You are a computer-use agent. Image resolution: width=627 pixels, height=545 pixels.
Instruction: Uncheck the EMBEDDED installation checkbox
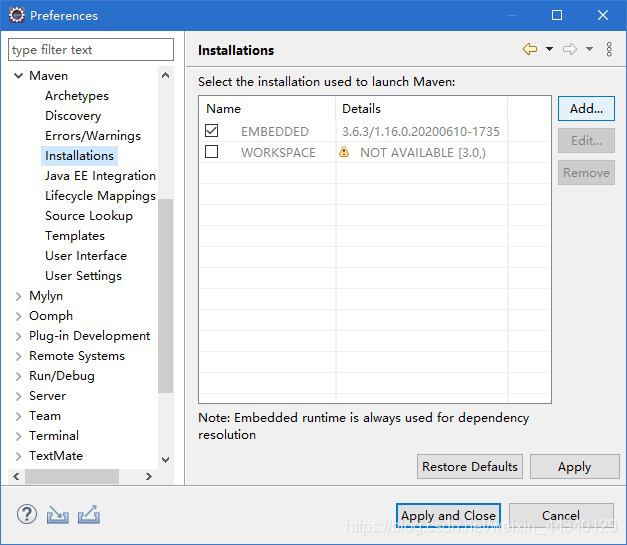pyautogui.click(x=212, y=131)
